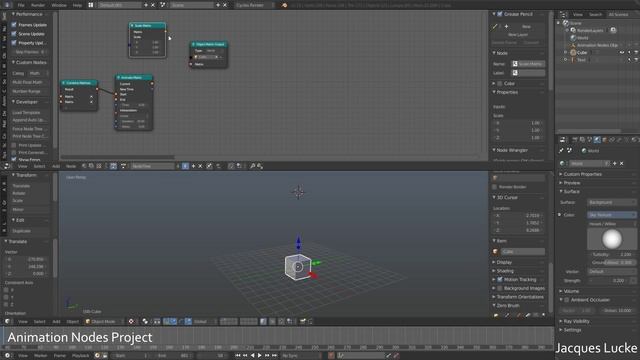Open 3D viewport Object menu
The image size is (640, 360).
click(x=72, y=322)
